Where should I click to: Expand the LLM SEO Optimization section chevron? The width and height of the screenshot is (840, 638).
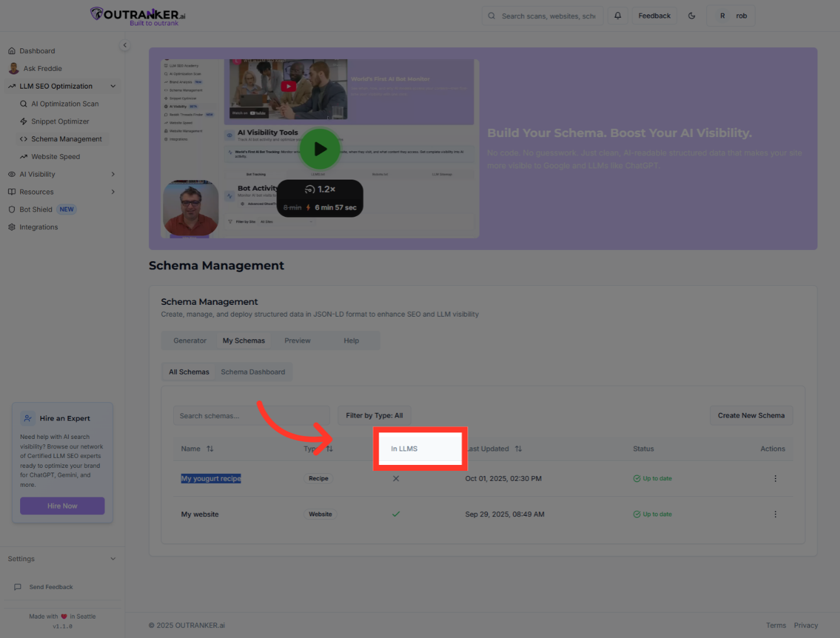click(x=113, y=86)
